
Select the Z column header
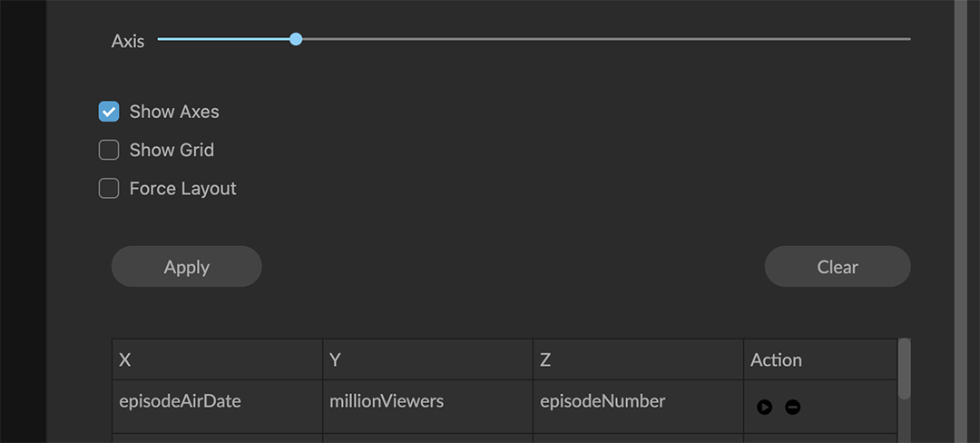coord(638,359)
